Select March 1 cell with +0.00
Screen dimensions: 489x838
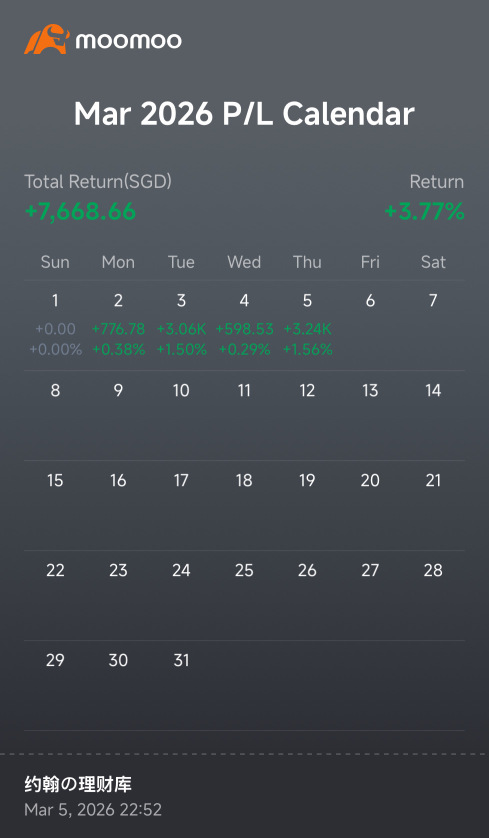tap(55, 325)
